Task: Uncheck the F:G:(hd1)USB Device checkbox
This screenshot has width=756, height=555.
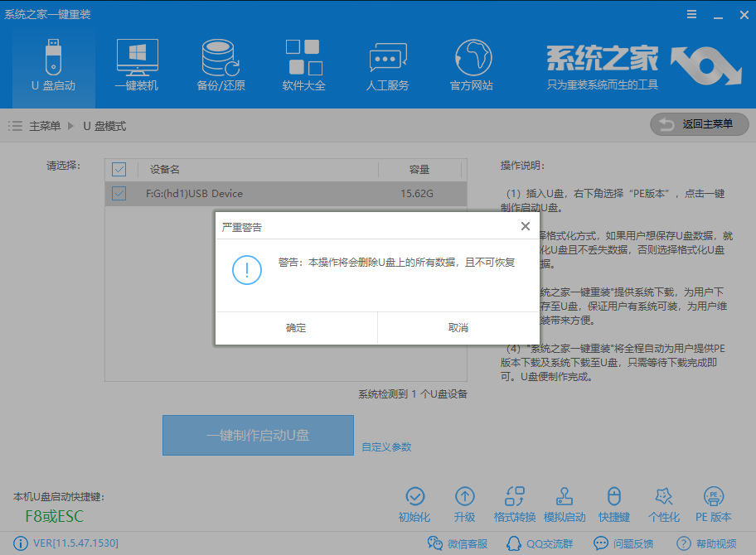Action: [x=119, y=192]
